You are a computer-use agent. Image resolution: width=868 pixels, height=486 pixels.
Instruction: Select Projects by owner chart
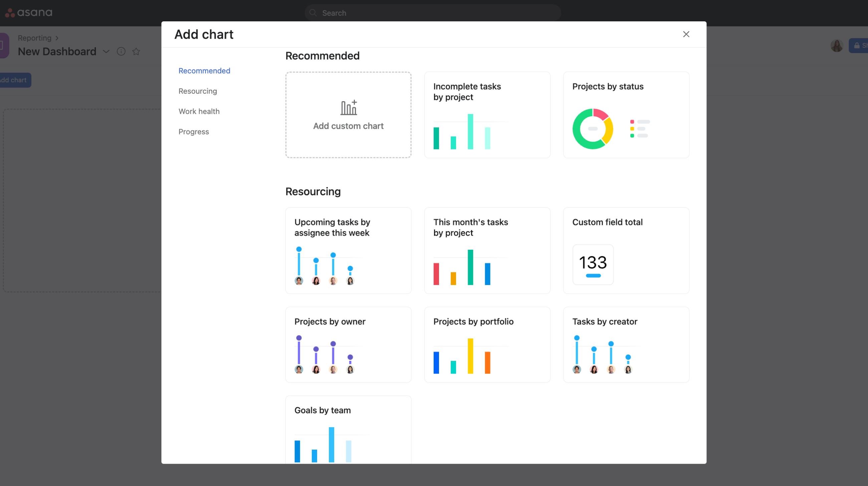[348, 344]
